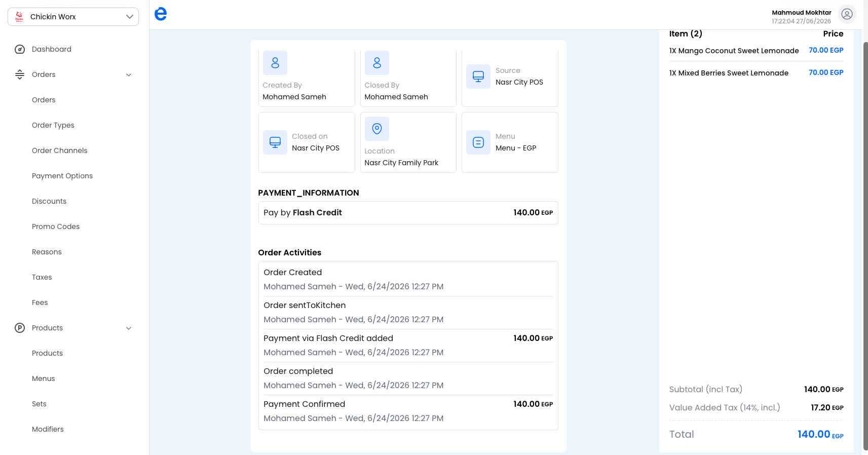Click the Products section P icon
This screenshot has width=868, height=455.
20,328
